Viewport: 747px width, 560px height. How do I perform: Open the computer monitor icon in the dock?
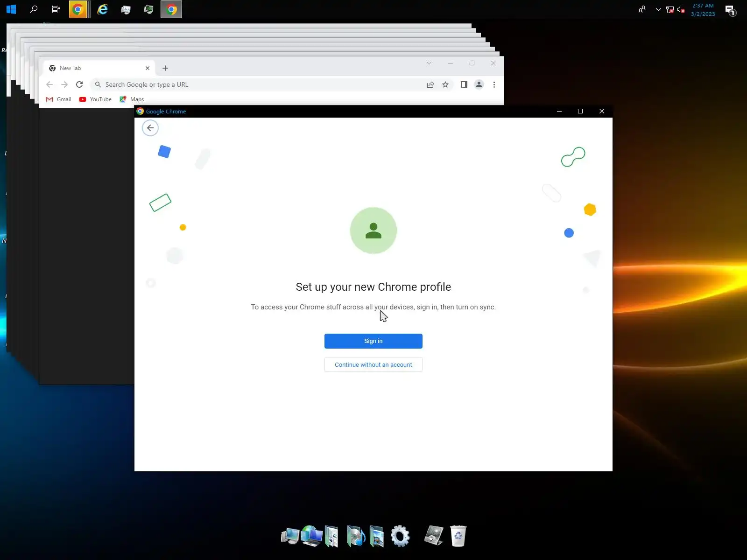pos(290,536)
